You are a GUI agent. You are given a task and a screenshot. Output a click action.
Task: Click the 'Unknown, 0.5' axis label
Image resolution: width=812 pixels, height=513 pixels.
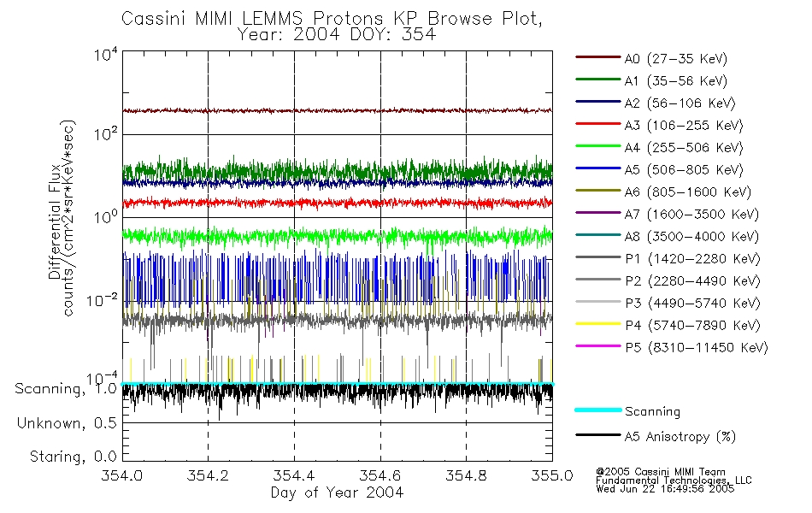(67, 423)
